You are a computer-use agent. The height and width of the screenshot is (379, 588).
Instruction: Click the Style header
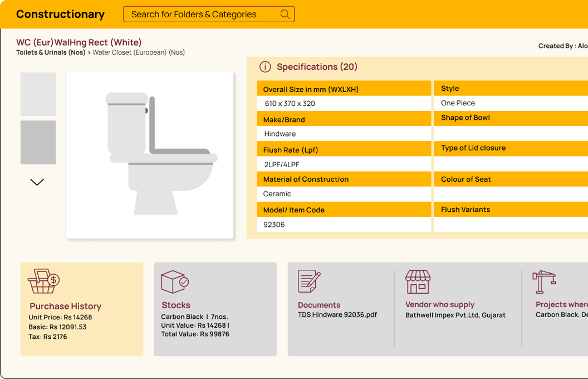click(x=511, y=88)
